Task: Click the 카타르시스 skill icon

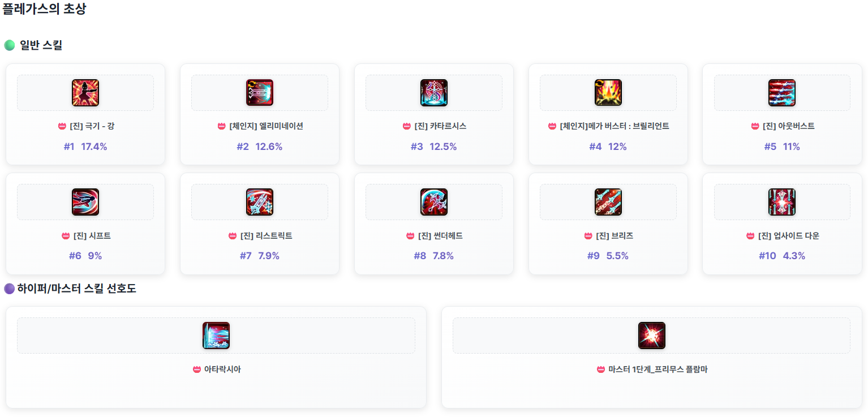Action: [x=434, y=93]
